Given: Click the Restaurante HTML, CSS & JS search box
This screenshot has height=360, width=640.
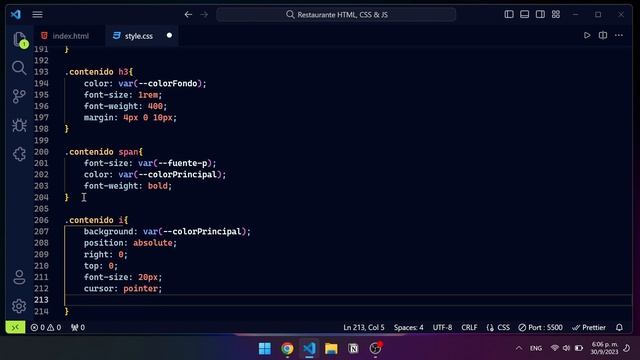Looking at the screenshot, I should click(x=336, y=15).
